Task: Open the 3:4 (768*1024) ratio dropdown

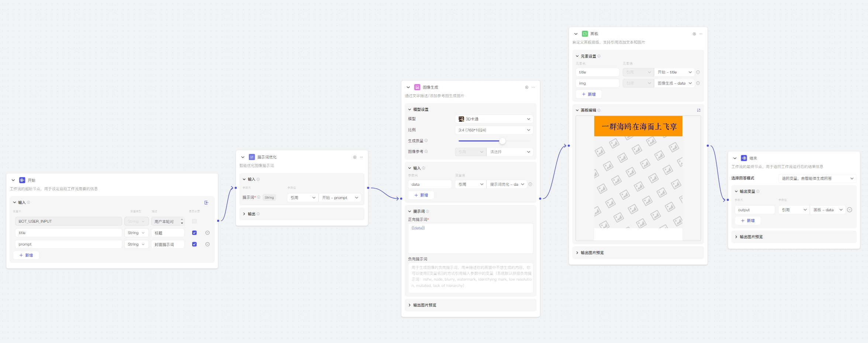Action: (x=494, y=130)
